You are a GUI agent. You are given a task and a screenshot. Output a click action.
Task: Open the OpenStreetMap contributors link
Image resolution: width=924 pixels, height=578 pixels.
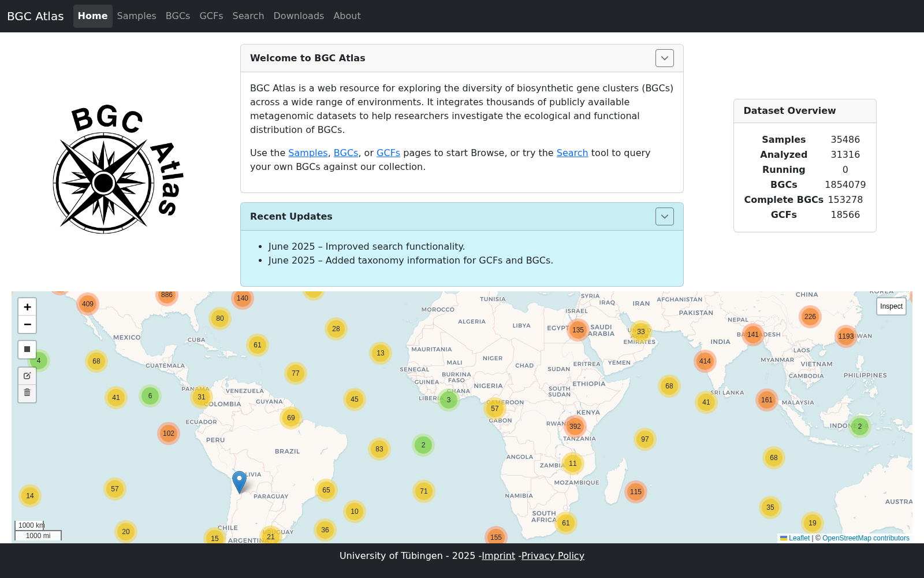[x=866, y=538]
